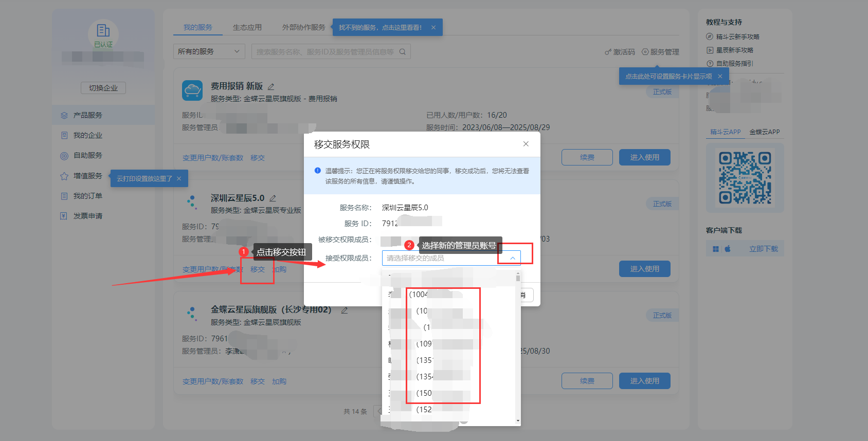Image resolution: width=868 pixels, height=441 pixels.
Task: Open 服务管理 settings
Action: 660,52
